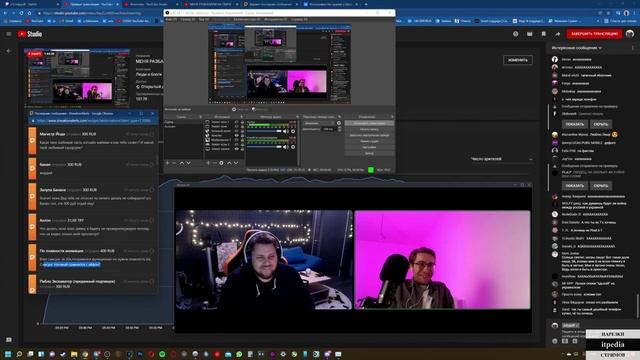
Task: Expand 'Интересные сообщения' chat filter dropdown
Action: pos(576,48)
